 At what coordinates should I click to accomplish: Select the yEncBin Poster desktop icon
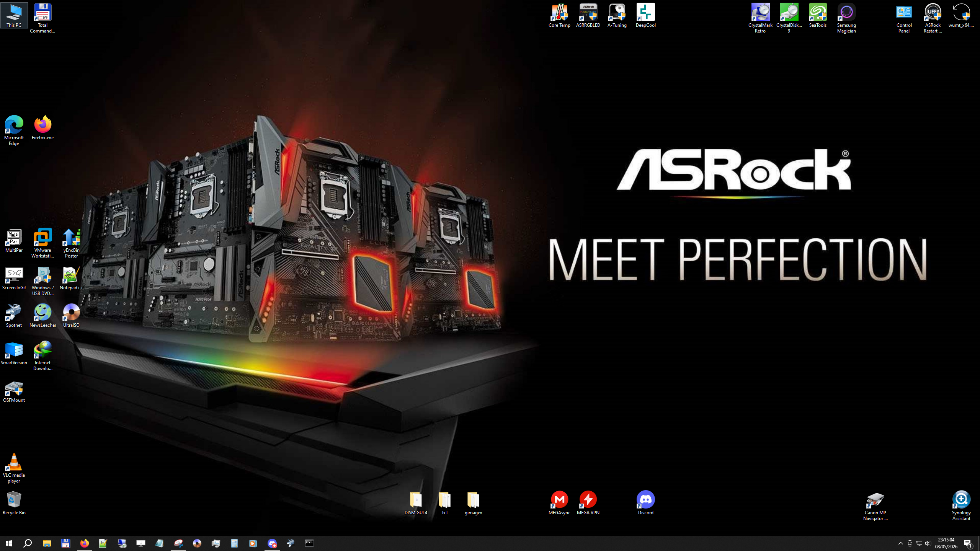tap(71, 243)
